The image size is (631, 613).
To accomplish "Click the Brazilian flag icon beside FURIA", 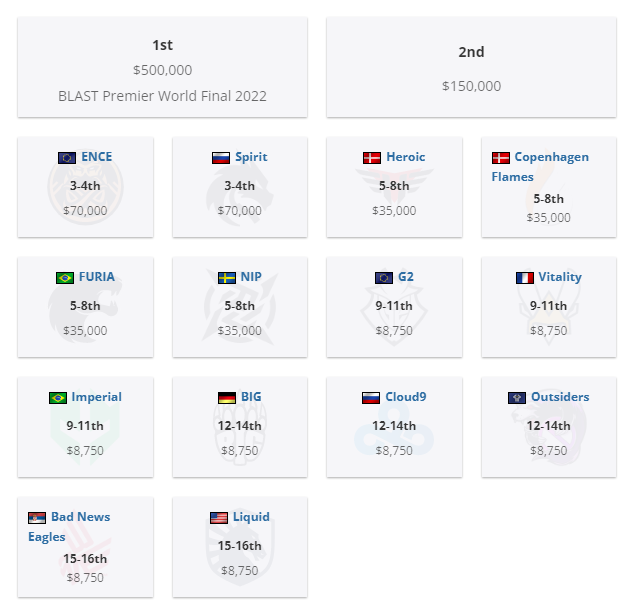I will [65, 277].
